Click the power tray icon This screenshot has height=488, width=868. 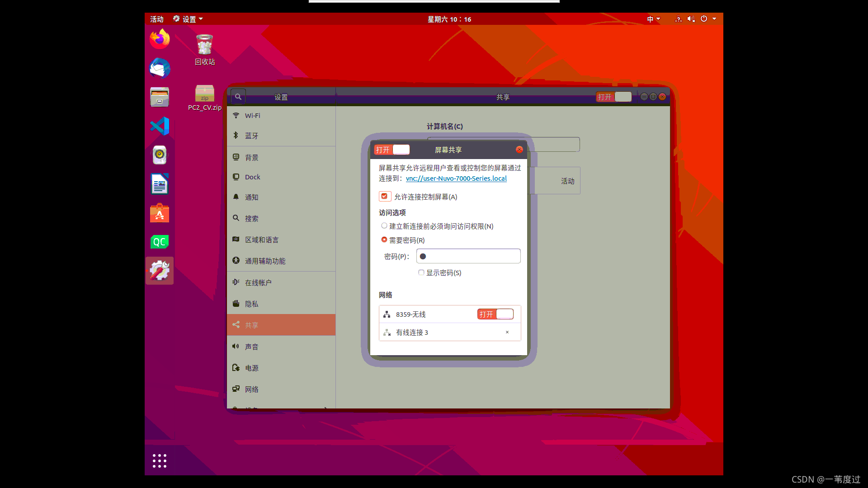[x=704, y=19]
